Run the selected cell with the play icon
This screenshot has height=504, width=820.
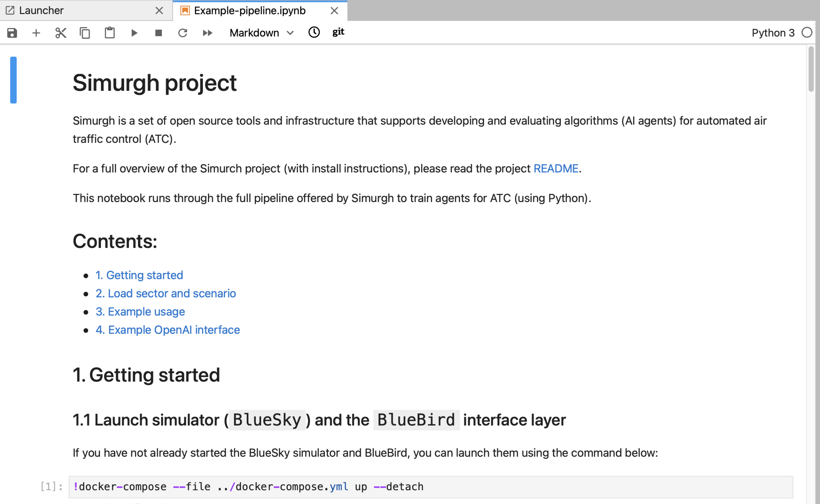click(x=134, y=33)
